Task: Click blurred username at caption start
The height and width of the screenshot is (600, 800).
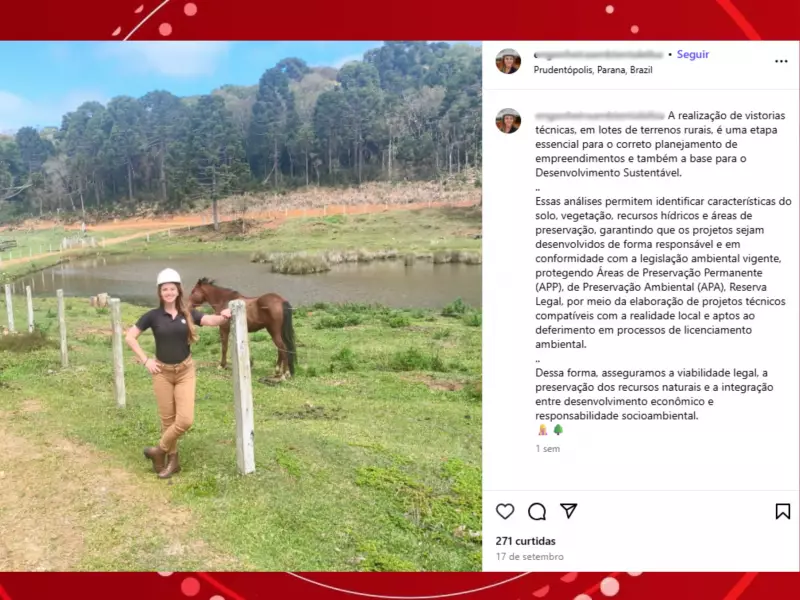Action: (x=599, y=116)
